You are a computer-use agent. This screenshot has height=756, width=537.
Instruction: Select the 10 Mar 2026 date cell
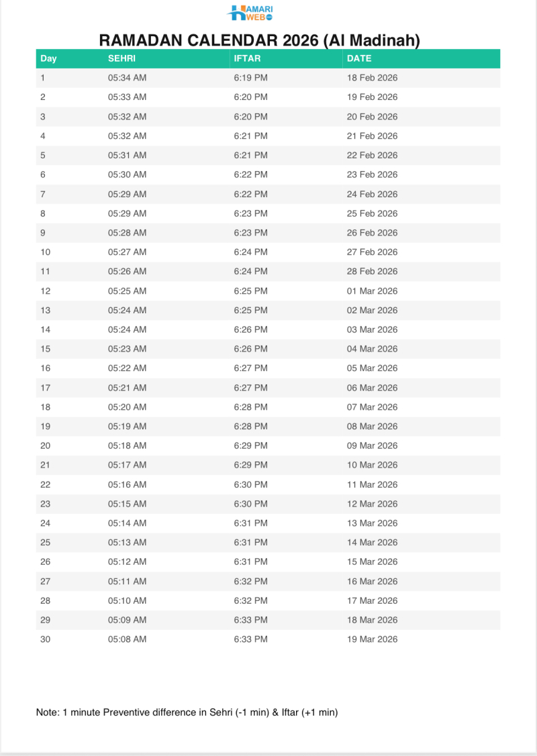tap(372, 465)
